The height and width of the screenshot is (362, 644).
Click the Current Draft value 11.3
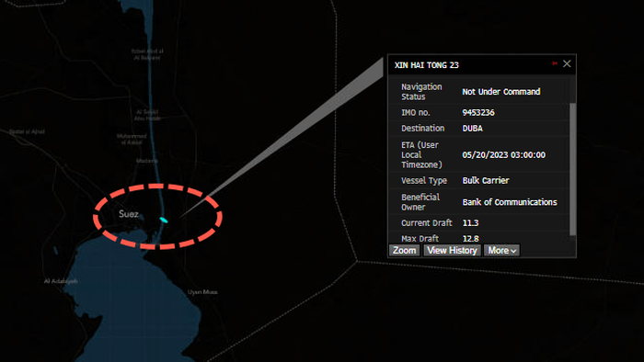click(x=470, y=223)
